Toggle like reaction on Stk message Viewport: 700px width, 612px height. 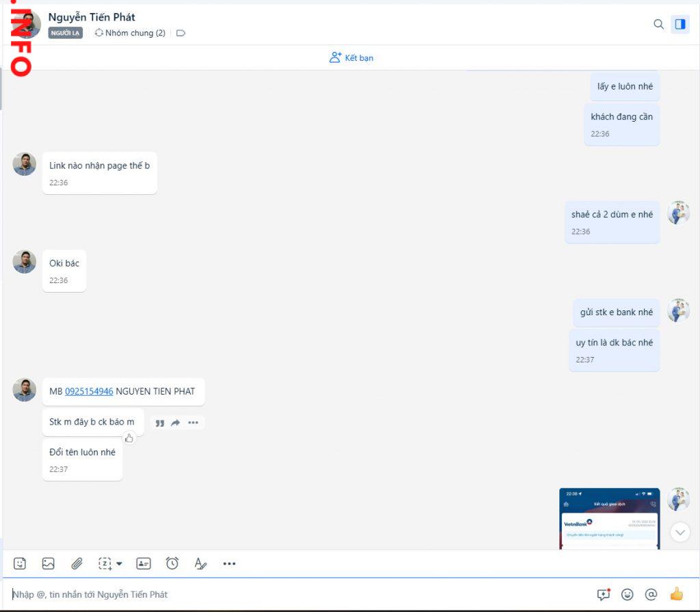click(129, 438)
